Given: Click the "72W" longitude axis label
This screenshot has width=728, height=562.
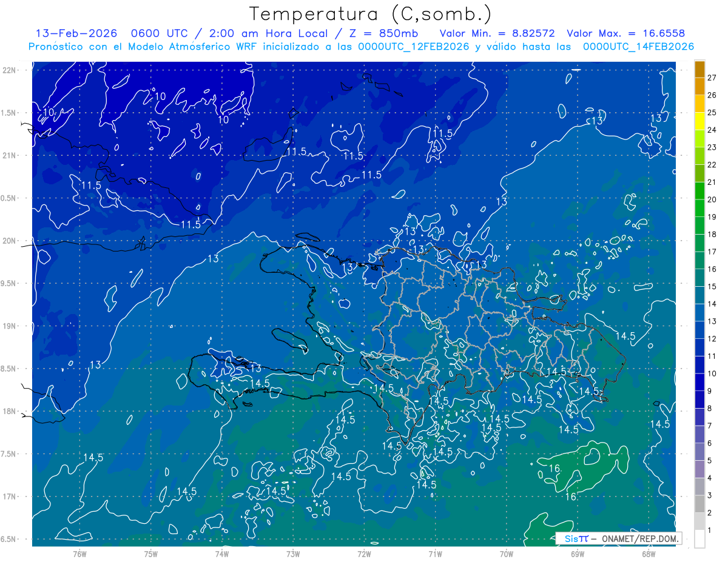Looking at the screenshot, I should click(x=364, y=554).
